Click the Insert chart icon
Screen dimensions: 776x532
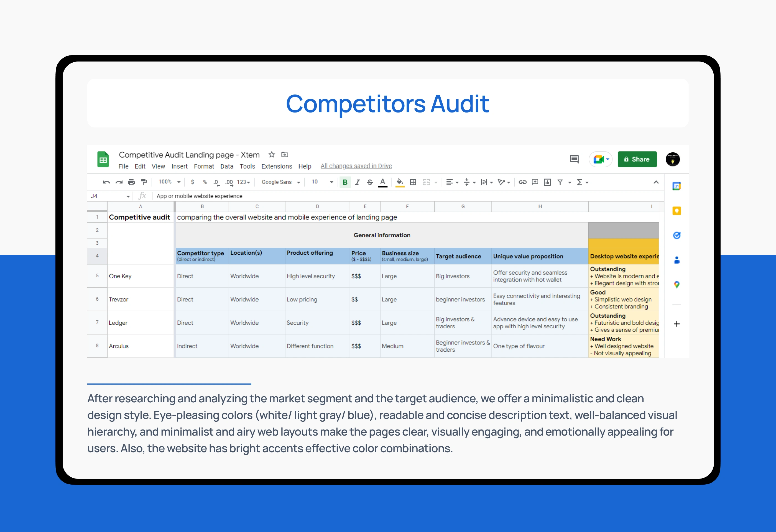[x=547, y=182]
